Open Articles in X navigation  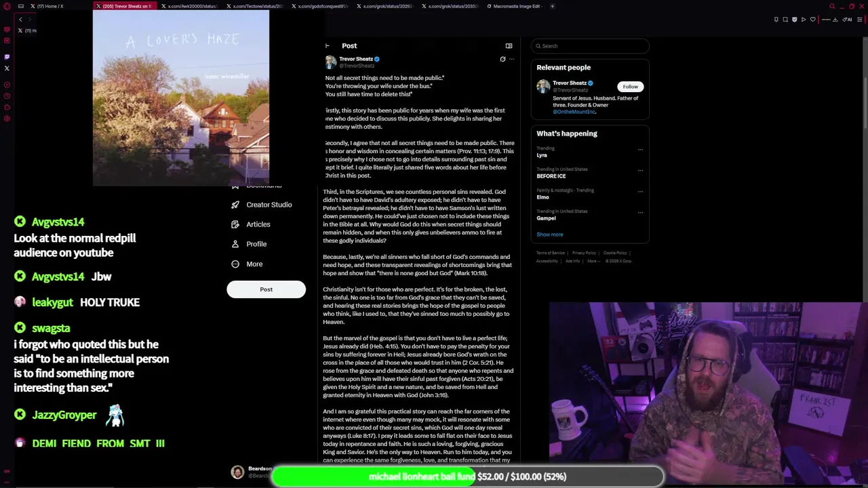click(251, 224)
